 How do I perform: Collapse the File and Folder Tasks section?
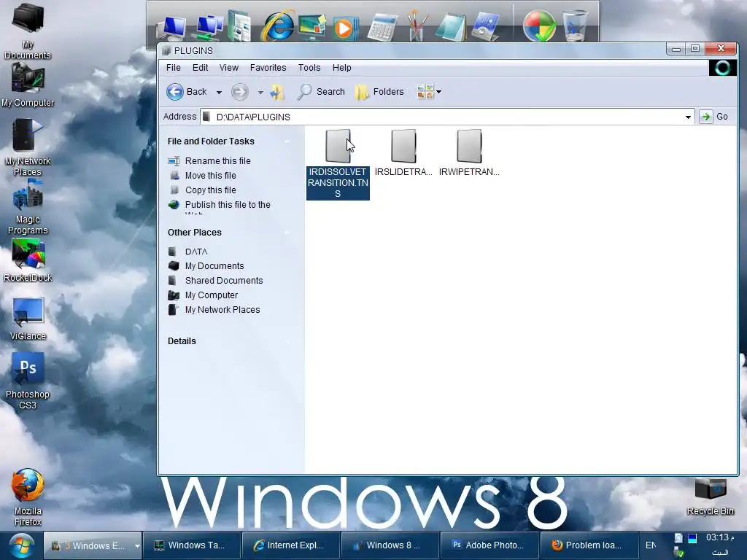[287, 141]
